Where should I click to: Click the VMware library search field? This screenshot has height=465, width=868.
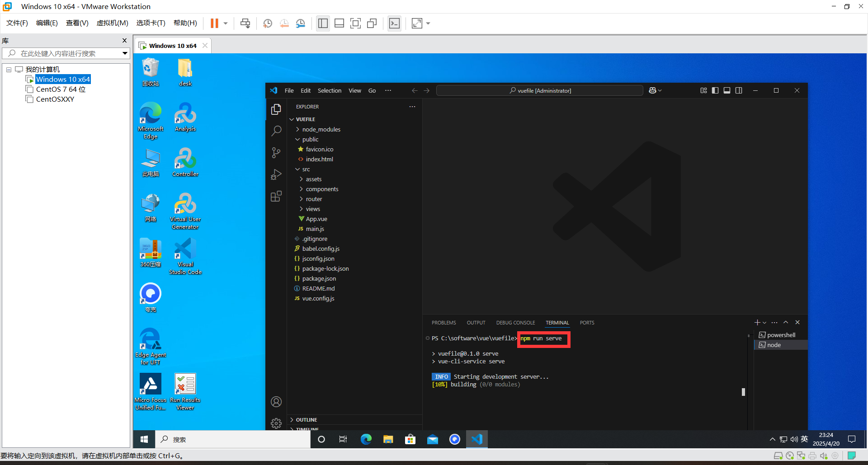66,53
